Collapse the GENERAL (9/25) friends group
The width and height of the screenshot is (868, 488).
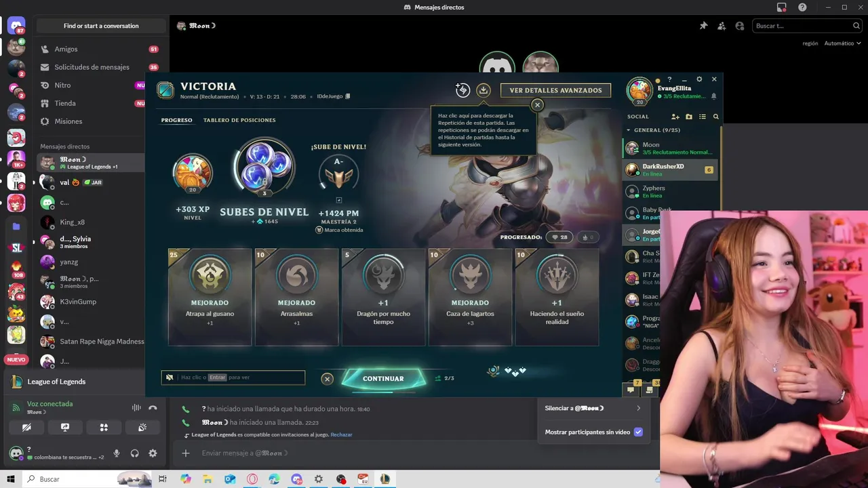click(x=653, y=130)
